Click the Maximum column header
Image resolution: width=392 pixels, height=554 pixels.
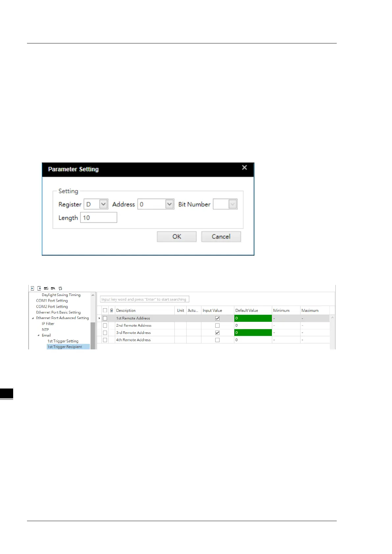(315, 310)
